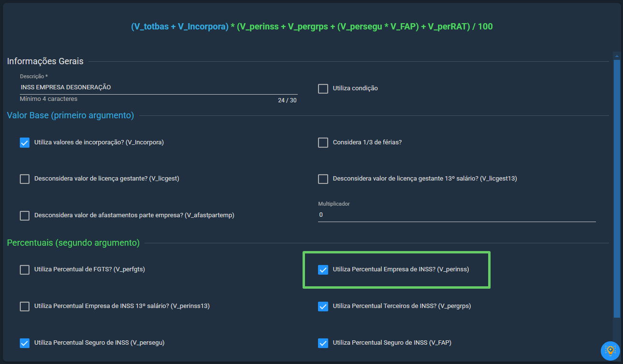
Task: Click into the Multiplicador input field
Action: pyautogui.click(x=456, y=215)
